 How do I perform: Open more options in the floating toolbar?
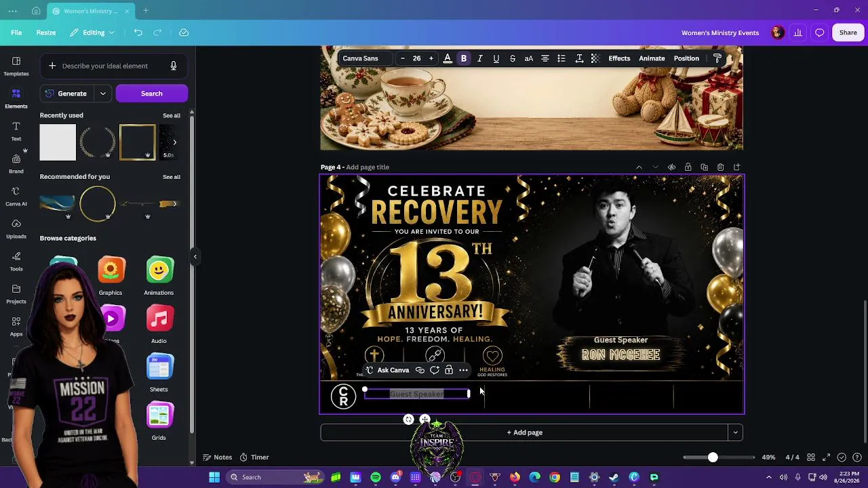[463, 370]
